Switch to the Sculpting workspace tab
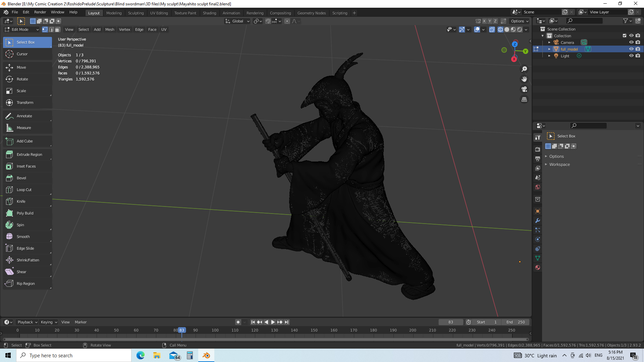 136,13
